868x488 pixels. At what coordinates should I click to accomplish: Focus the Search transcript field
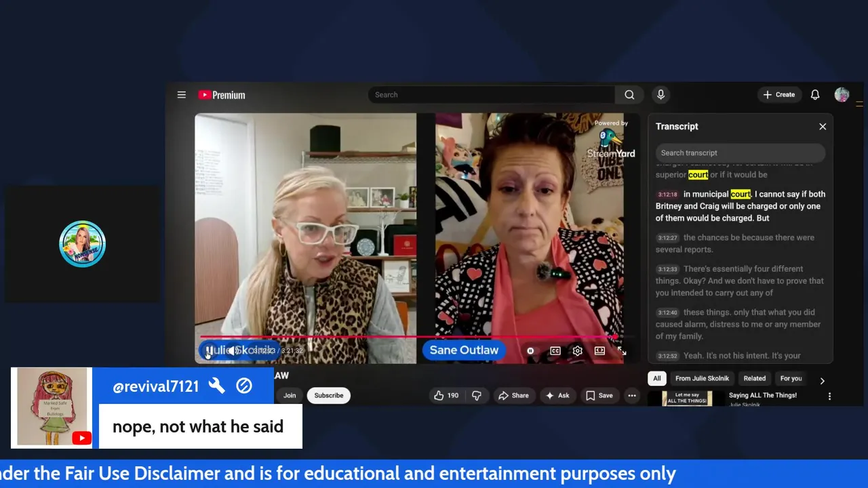click(x=740, y=153)
